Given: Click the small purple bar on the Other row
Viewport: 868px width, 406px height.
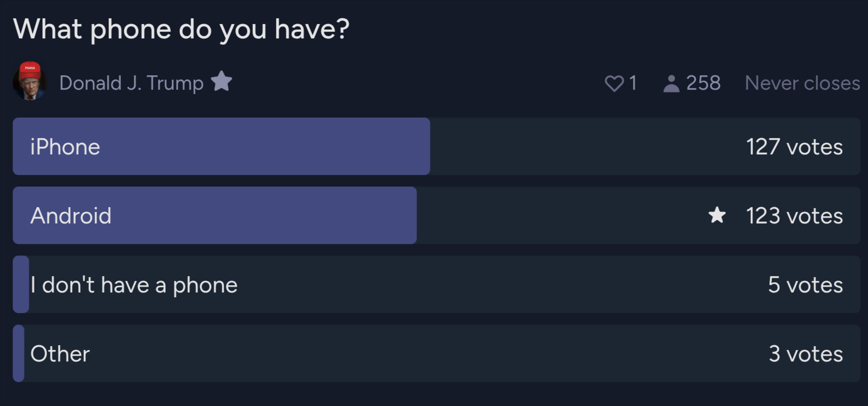Looking at the screenshot, I should coord(19,353).
